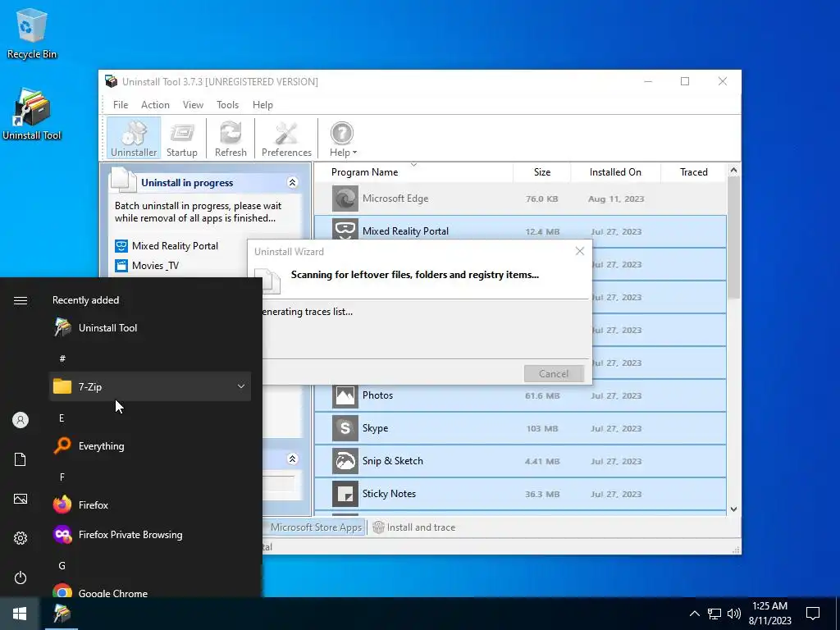Image resolution: width=840 pixels, height=630 pixels.
Task: Open the Recycle Bin desktop icon
Action: pyautogui.click(x=32, y=33)
